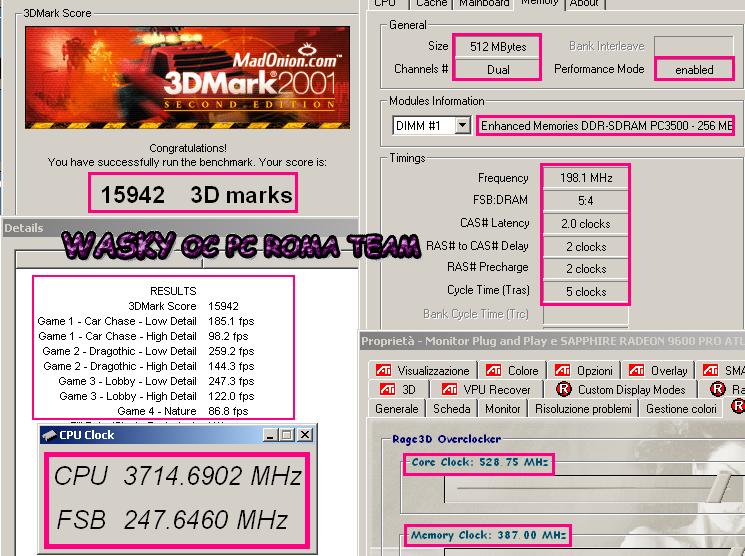Click the Rage3D icon beside Custom Display Modes

pos(564,390)
